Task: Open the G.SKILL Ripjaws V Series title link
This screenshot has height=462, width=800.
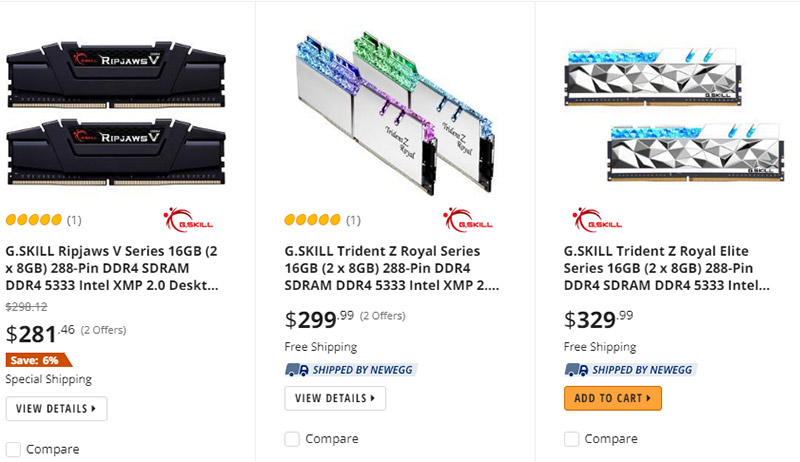Action: pyautogui.click(x=112, y=268)
